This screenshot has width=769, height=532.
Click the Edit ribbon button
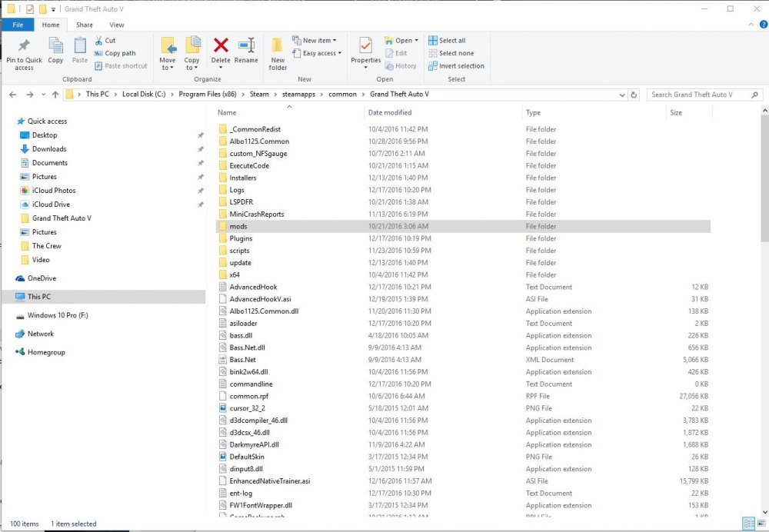pyautogui.click(x=396, y=53)
